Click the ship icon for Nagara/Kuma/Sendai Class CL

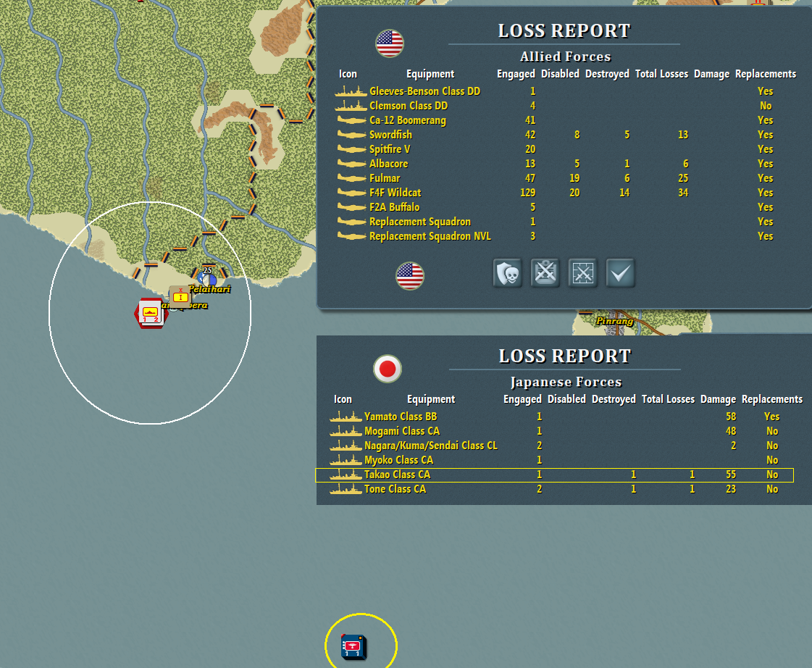tap(346, 446)
